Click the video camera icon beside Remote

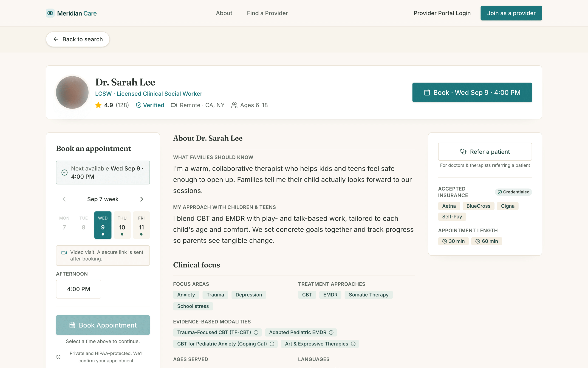point(174,105)
